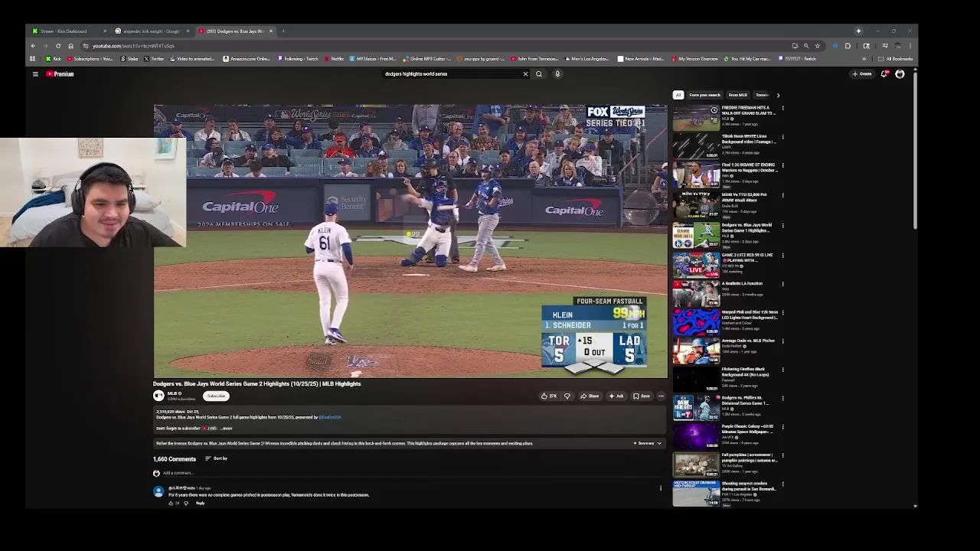Open the browser extensions puzzle icon
Image resolution: width=980 pixels, height=551 pixels.
coord(848,46)
